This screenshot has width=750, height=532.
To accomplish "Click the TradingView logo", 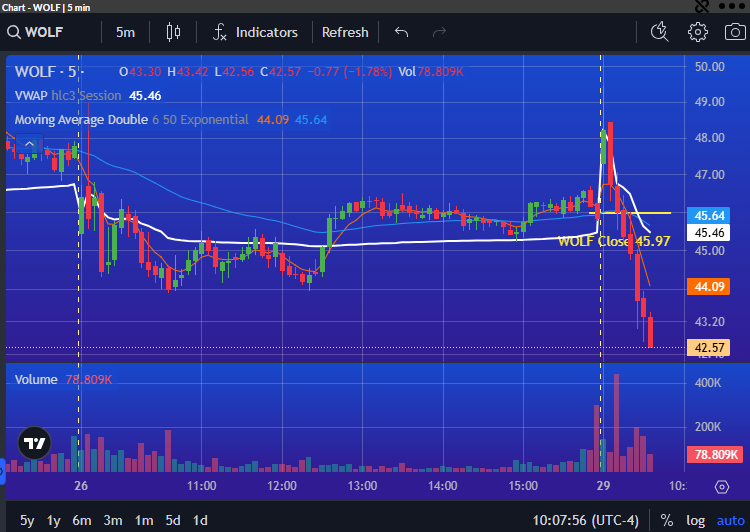I will tap(34, 443).
